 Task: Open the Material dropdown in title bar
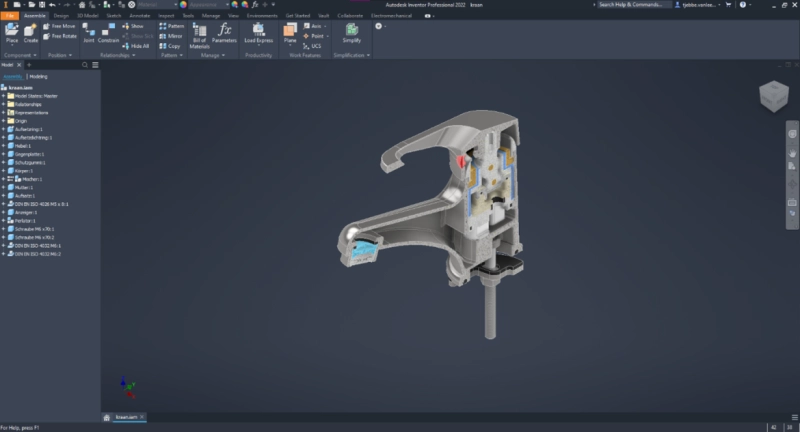pyautogui.click(x=157, y=5)
